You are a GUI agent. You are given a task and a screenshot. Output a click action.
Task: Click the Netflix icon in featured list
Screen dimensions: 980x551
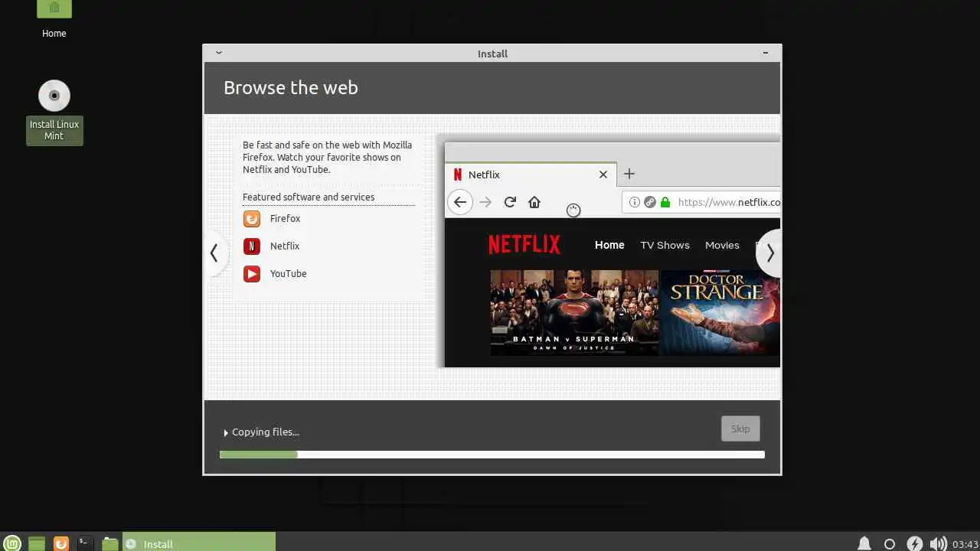point(252,246)
